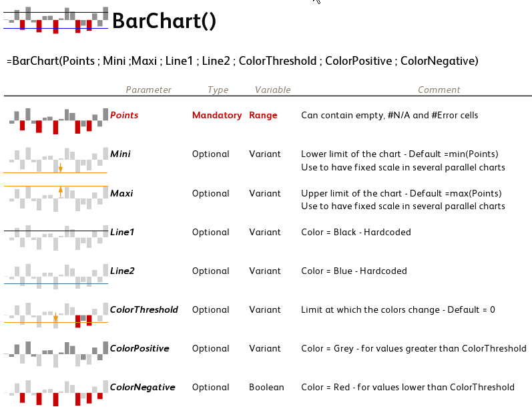Screen dimensions: 532x409
Task: Click the Comment column header
Action: [x=439, y=90]
